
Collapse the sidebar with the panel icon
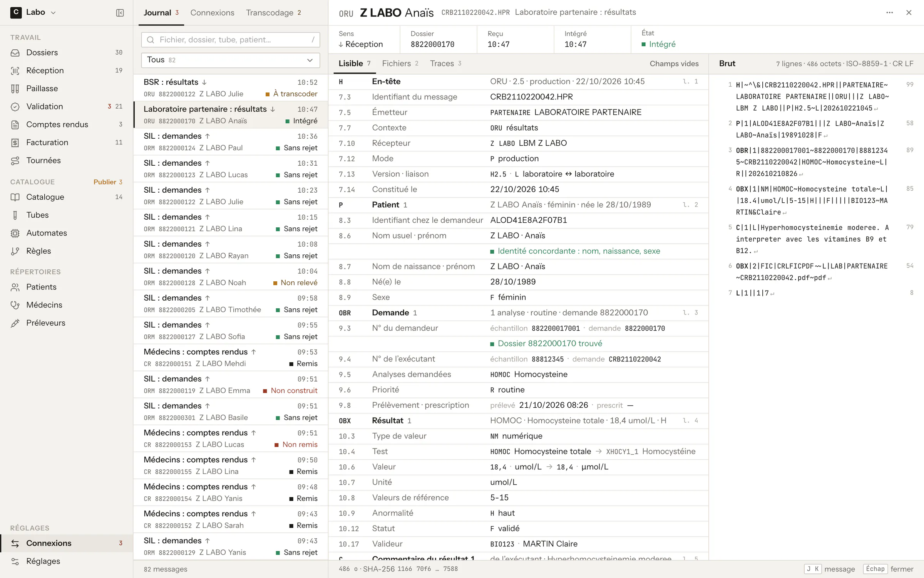(x=120, y=13)
